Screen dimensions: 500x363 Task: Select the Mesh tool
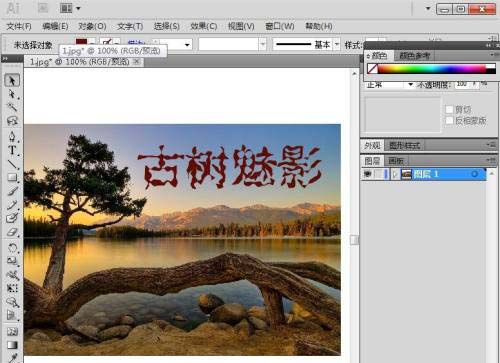(x=12, y=332)
